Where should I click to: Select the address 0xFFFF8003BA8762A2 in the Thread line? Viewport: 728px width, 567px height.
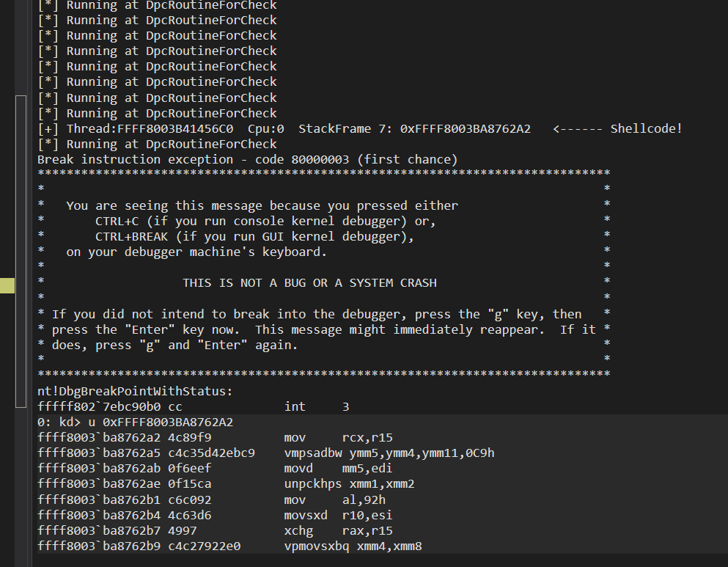466,128
